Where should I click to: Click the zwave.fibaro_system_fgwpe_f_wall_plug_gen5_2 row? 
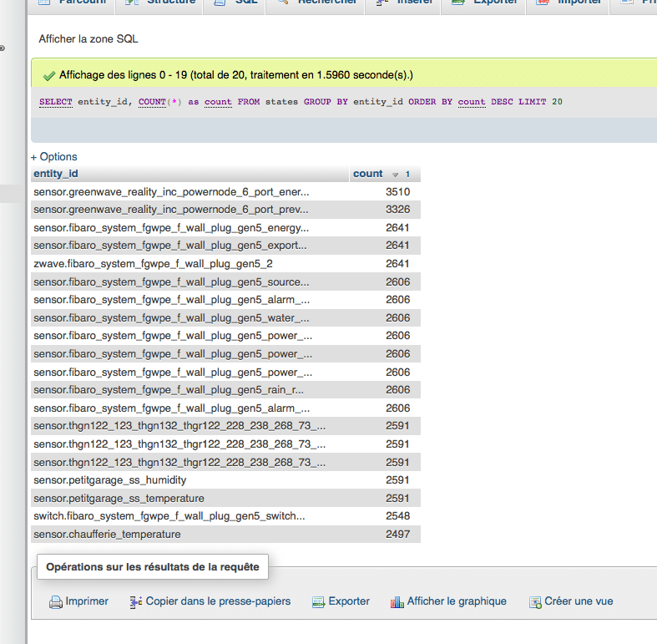pos(225,264)
